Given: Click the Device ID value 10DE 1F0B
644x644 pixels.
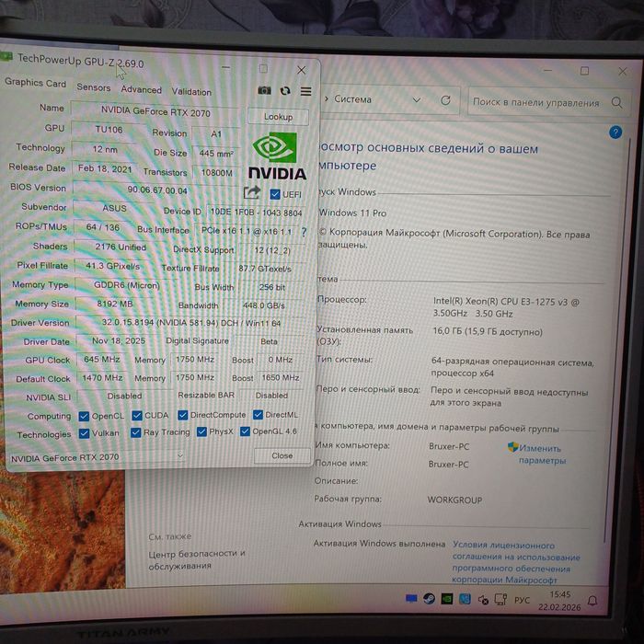Looking at the screenshot, I should click(x=256, y=213).
